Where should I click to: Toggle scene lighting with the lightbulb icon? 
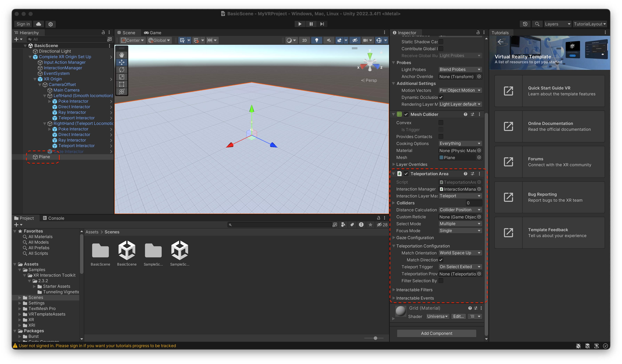click(317, 40)
